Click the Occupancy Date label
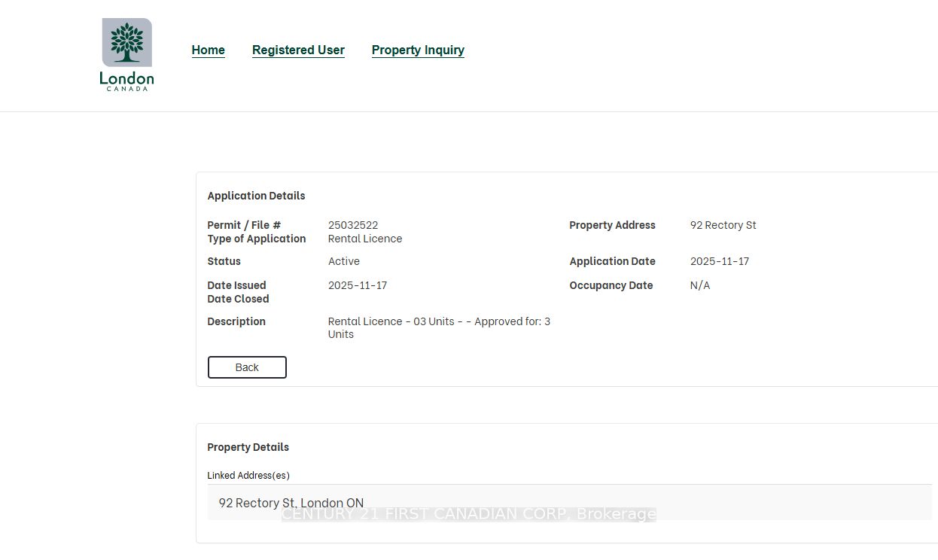 point(611,285)
